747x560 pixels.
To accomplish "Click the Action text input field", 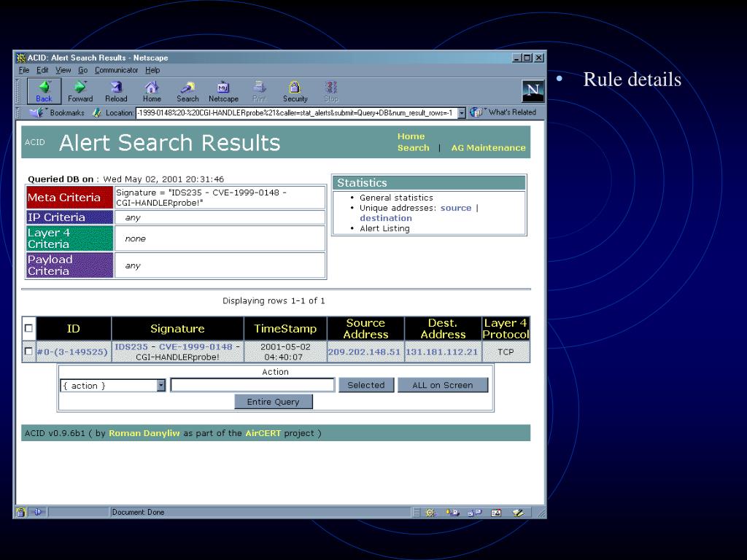I will tap(252, 385).
